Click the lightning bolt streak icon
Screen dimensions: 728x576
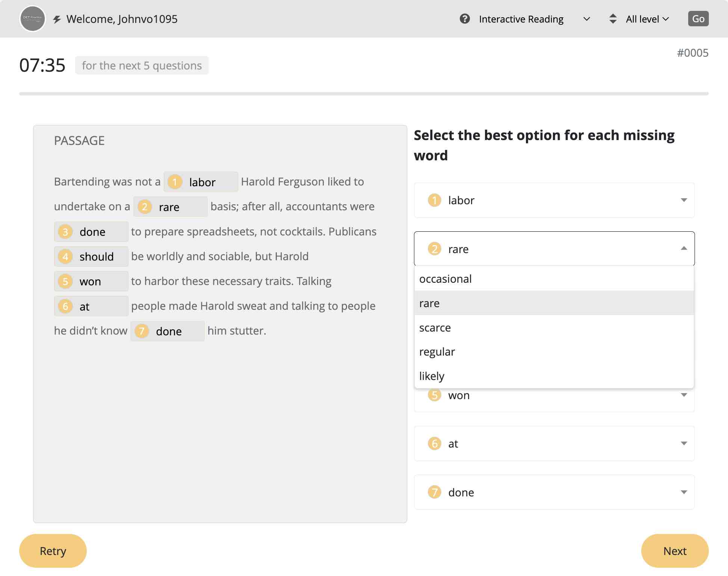click(57, 18)
